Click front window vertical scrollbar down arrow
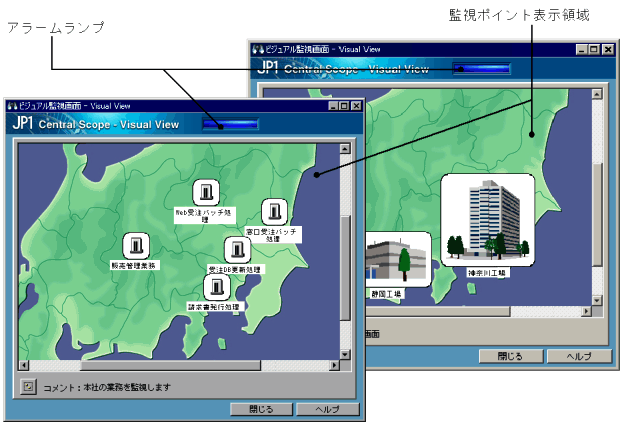 pos(345,354)
